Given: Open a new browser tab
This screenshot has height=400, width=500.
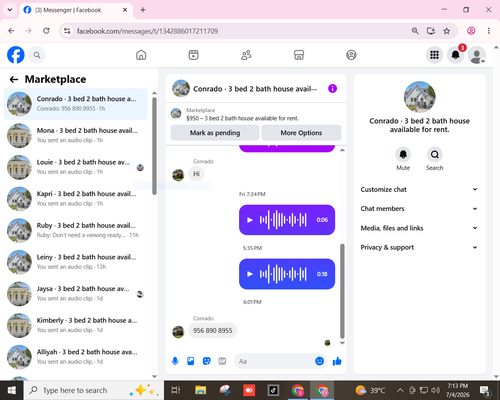Looking at the screenshot, I should tap(143, 10).
